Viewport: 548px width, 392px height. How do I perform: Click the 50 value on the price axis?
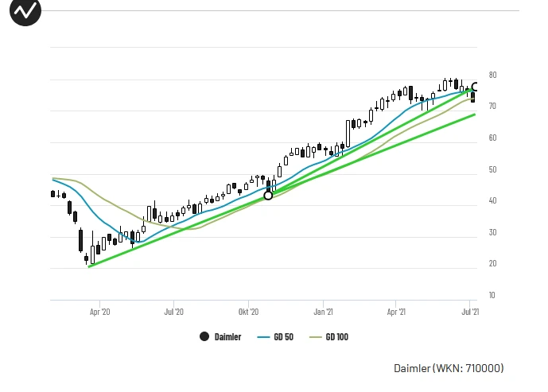click(493, 169)
